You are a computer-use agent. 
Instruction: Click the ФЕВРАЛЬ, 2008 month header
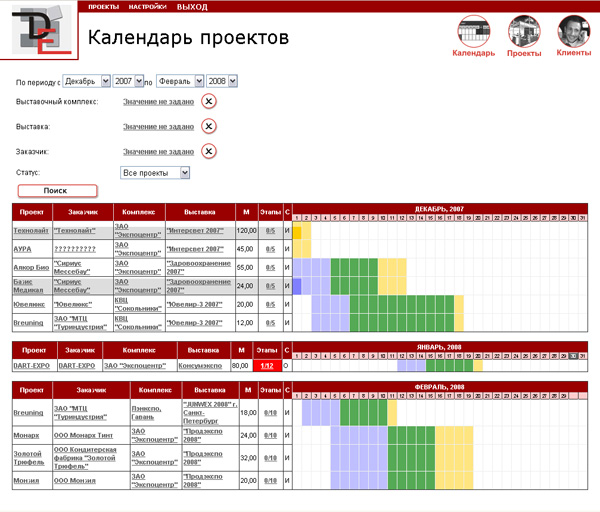[x=439, y=387]
